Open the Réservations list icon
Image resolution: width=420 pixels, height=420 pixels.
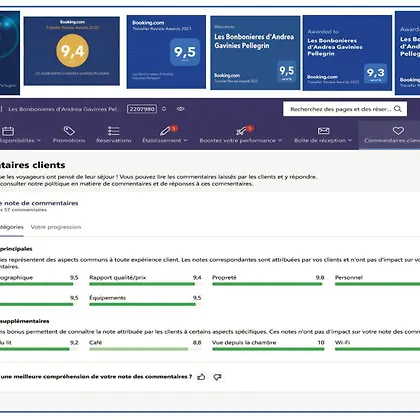pyautogui.click(x=113, y=131)
